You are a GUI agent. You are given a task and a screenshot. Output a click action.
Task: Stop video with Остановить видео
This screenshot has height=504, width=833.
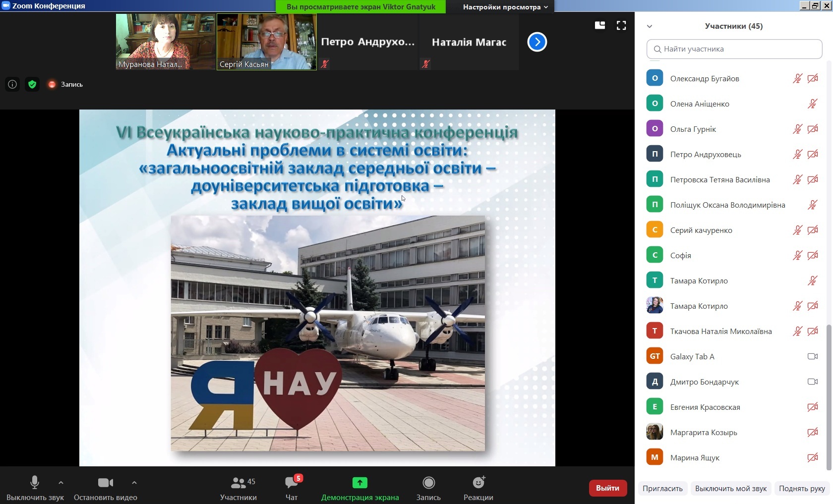(105, 488)
